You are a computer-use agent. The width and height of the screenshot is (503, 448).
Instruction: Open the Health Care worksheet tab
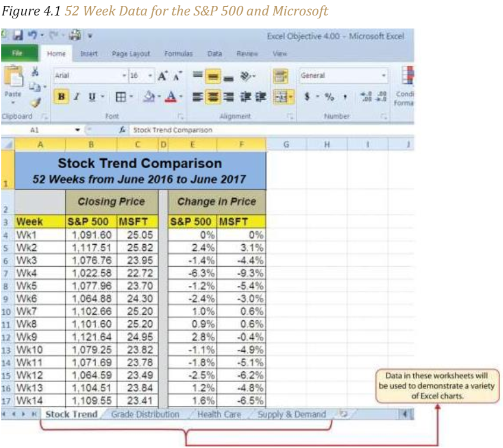[x=219, y=414]
